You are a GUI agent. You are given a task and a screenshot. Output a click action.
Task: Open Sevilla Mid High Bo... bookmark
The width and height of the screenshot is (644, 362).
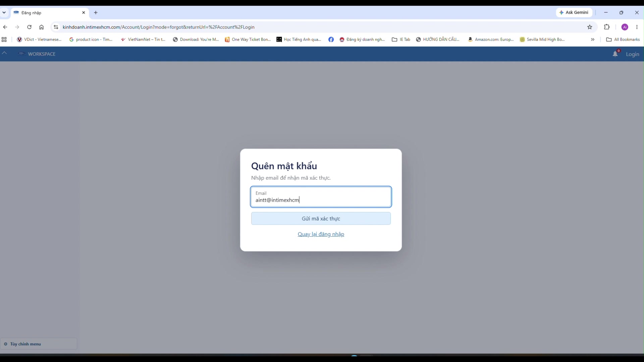pos(542,40)
